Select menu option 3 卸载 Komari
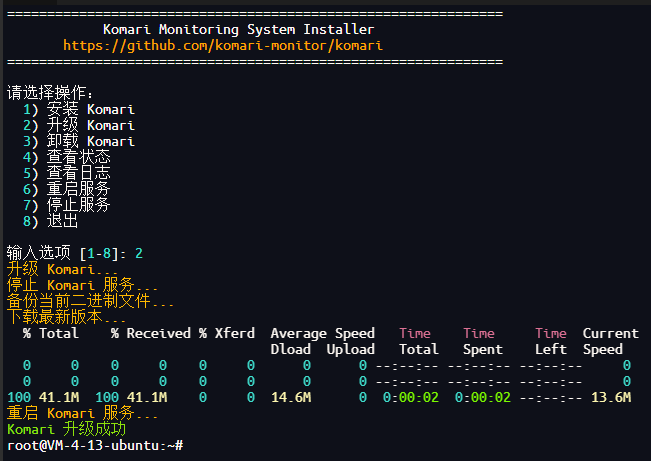The width and height of the screenshot is (651, 461). pyautogui.click(x=78, y=142)
